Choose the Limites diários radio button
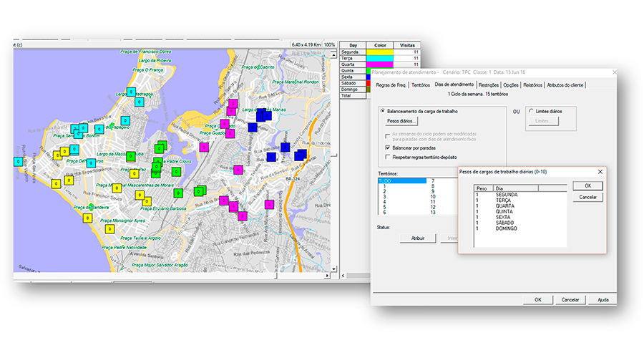 pyautogui.click(x=530, y=111)
